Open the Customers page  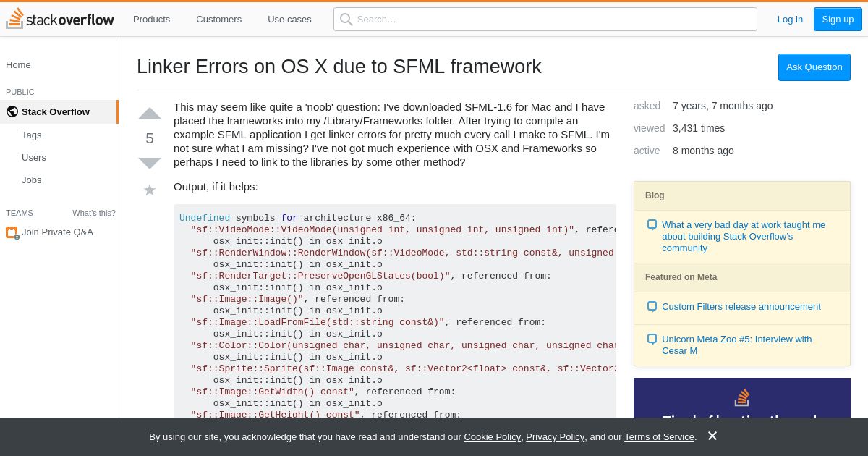(x=218, y=20)
